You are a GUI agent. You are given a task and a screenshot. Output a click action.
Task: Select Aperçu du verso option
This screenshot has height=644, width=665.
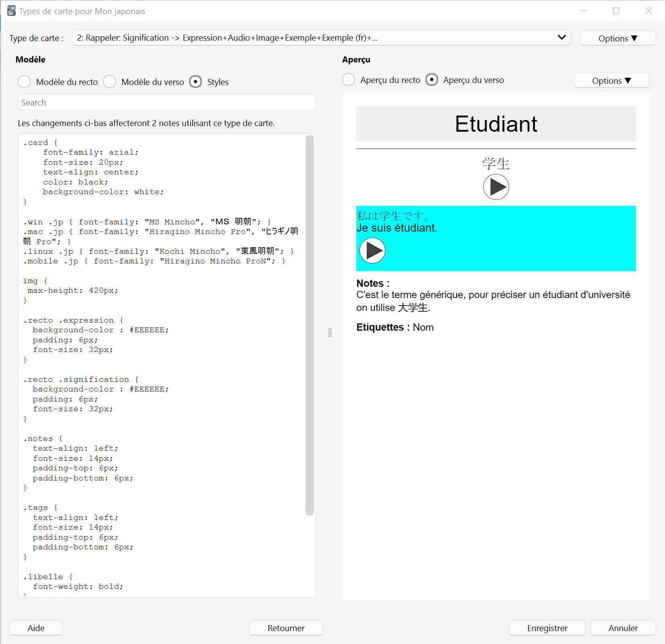pyautogui.click(x=432, y=80)
